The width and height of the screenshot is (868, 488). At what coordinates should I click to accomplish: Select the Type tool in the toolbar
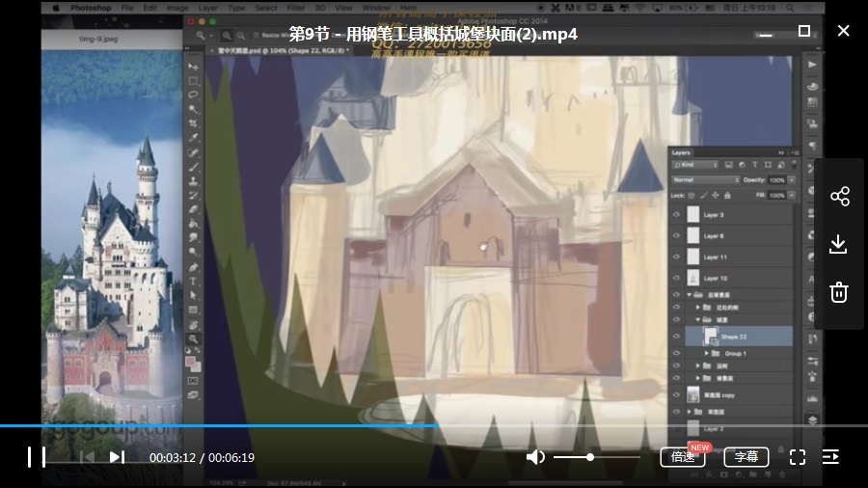[193, 282]
